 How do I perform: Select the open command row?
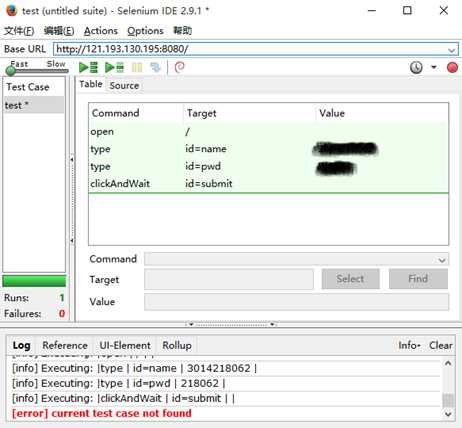coord(268,132)
